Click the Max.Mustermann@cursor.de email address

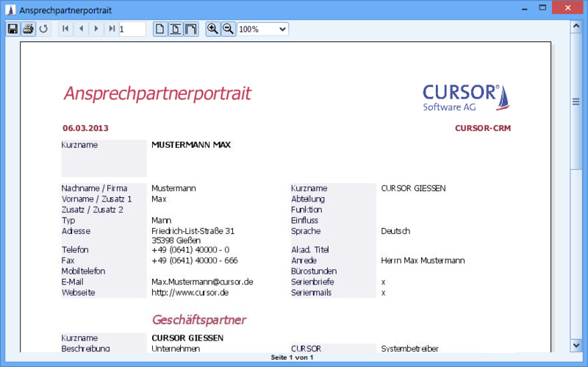click(x=202, y=282)
